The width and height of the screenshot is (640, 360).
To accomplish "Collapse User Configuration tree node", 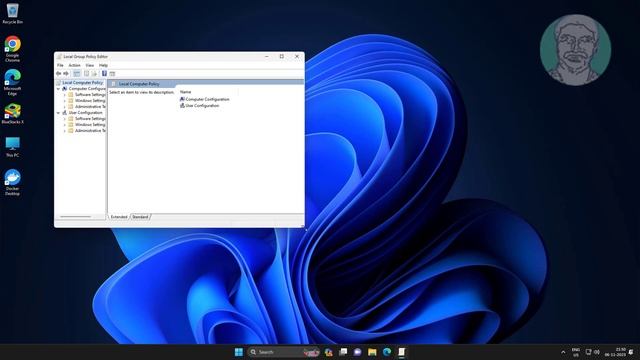I will coord(58,113).
